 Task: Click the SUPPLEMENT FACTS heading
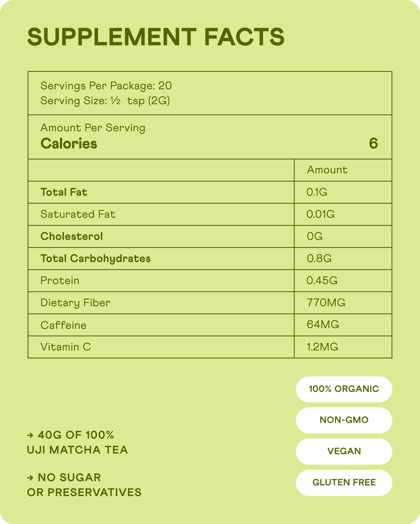[156, 37]
